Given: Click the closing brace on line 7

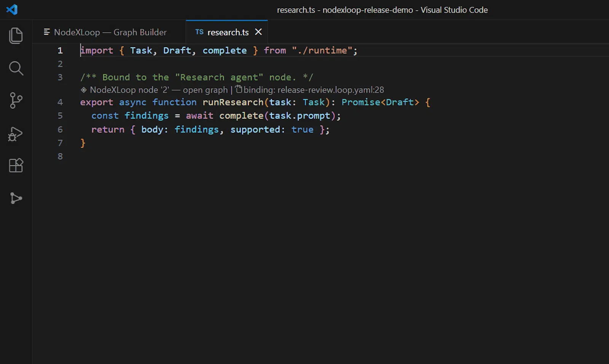Looking at the screenshot, I should coord(83,143).
